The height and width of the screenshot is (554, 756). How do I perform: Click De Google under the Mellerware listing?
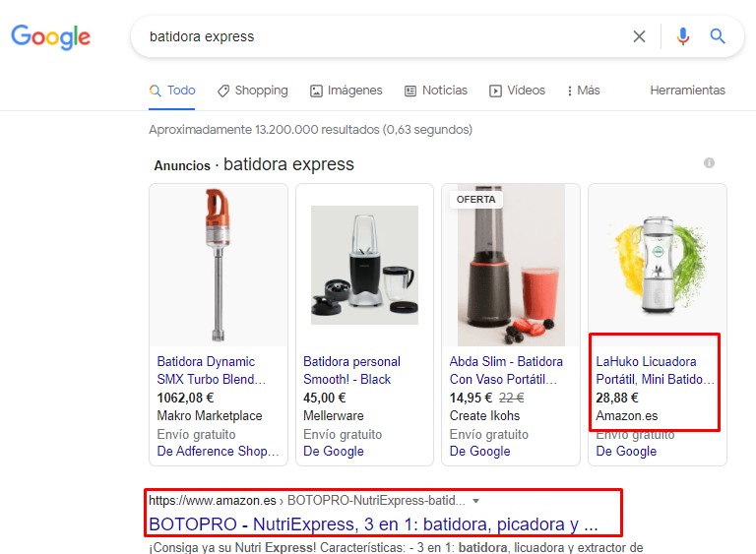334,452
